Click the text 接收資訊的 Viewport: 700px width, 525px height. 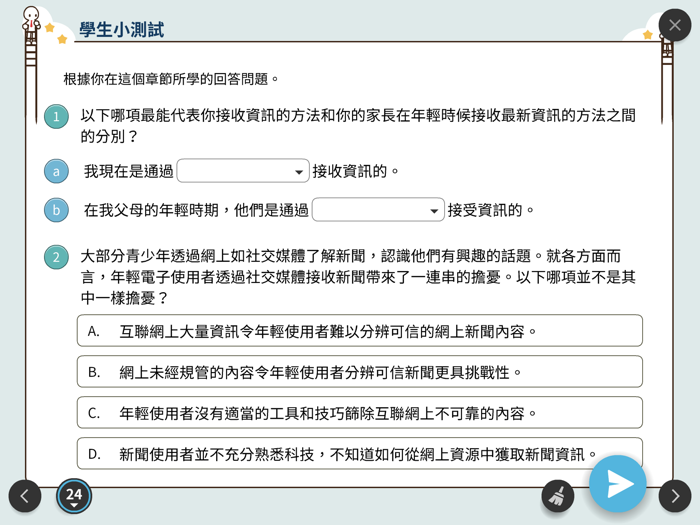355,171
